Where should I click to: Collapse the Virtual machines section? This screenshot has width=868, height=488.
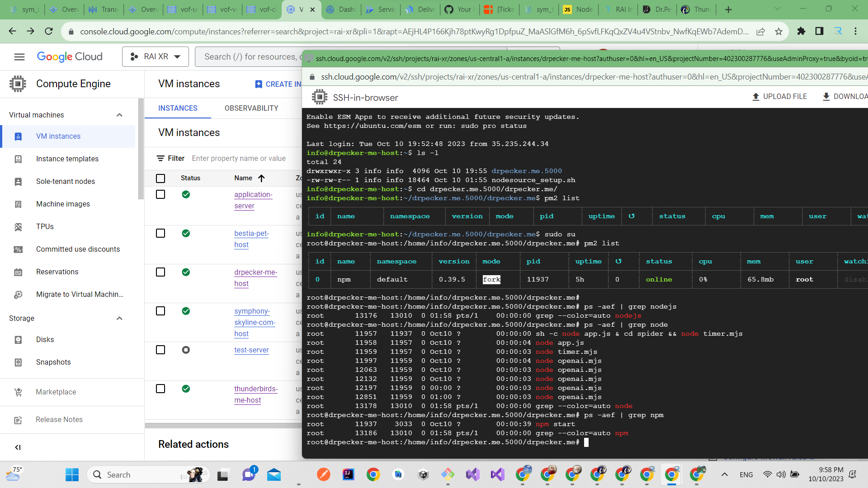coord(119,115)
